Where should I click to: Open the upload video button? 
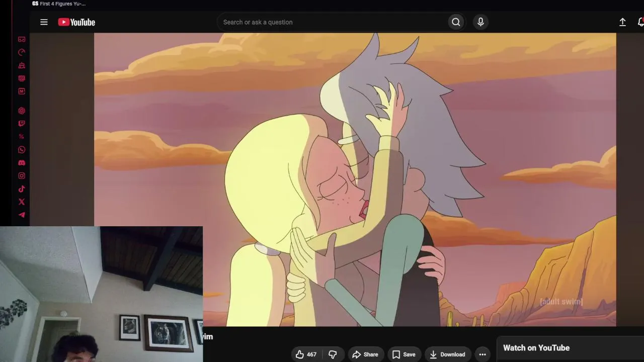[622, 22]
